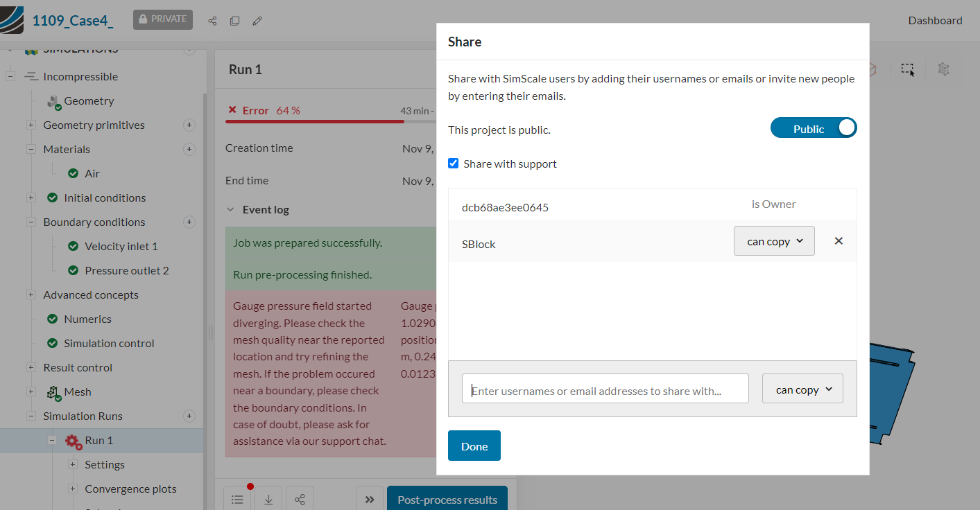
Task: Click the pencil edit icon beside project name
Action: pos(257,21)
